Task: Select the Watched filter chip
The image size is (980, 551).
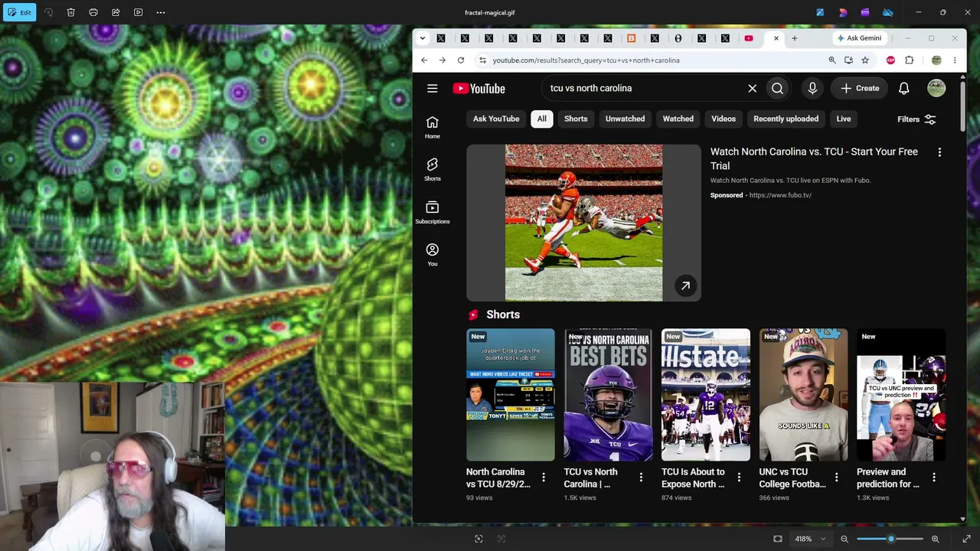Action: (x=678, y=119)
